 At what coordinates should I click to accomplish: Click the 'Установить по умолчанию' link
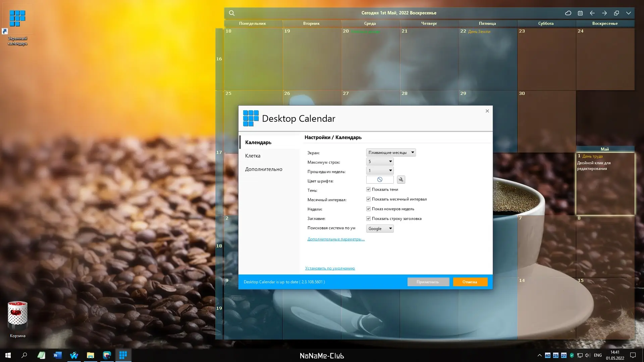pos(330,268)
